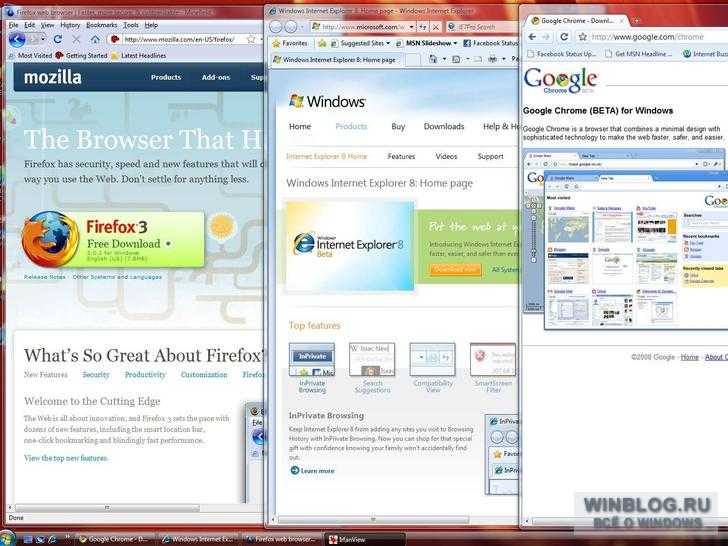Click the mozilla.com site icon in Firefox's address bar
Screen dimensions: 728x546
pos(115,39)
